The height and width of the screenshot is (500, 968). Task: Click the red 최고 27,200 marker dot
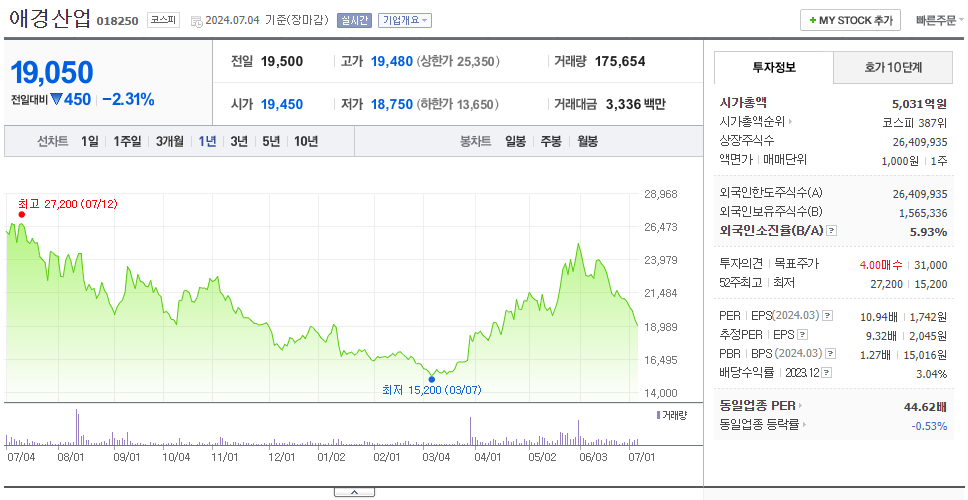(x=22, y=215)
